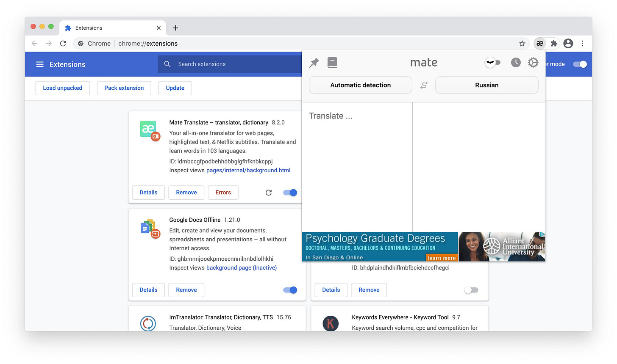The width and height of the screenshot is (617, 364).
Task: Remove extension with ID bhdplaindhdkiflmbfbciehdccfhegci
Action: click(x=369, y=290)
